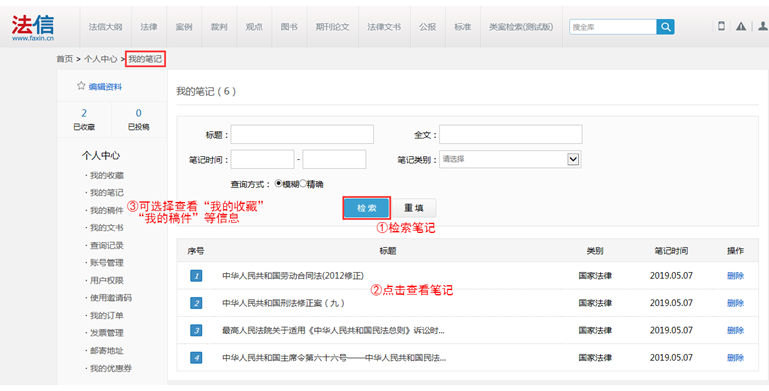Screen dimensions: 769x391
Task: Click number badge 3 for 最高人民法院 row
Action: click(196, 331)
